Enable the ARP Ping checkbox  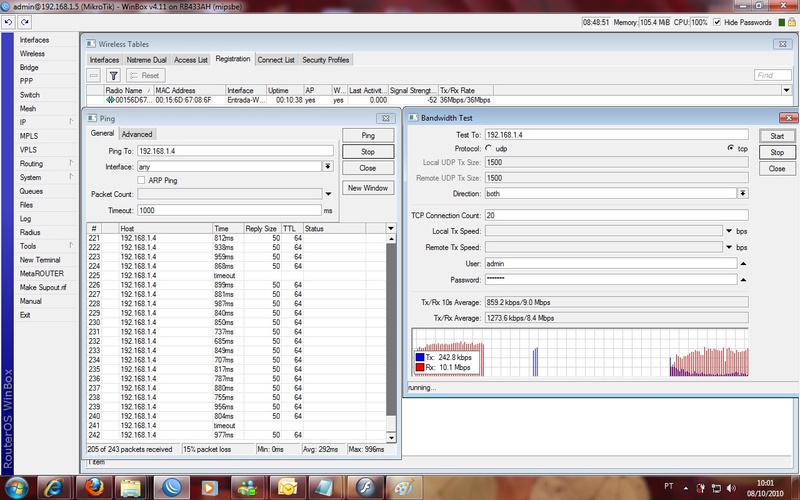click(x=141, y=180)
